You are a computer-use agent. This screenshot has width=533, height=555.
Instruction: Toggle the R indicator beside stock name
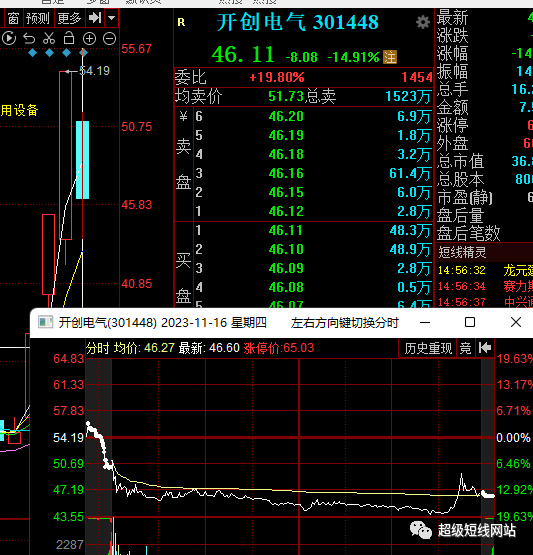pyautogui.click(x=181, y=23)
